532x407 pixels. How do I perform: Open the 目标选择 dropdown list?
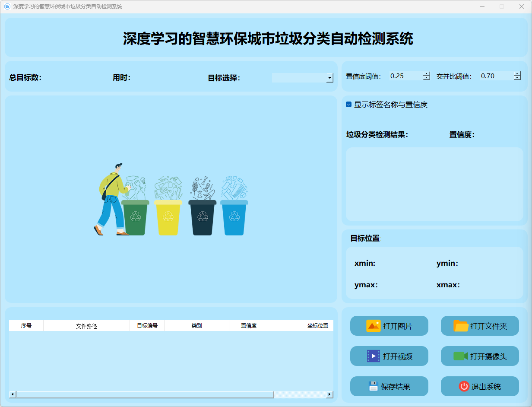click(x=330, y=78)
